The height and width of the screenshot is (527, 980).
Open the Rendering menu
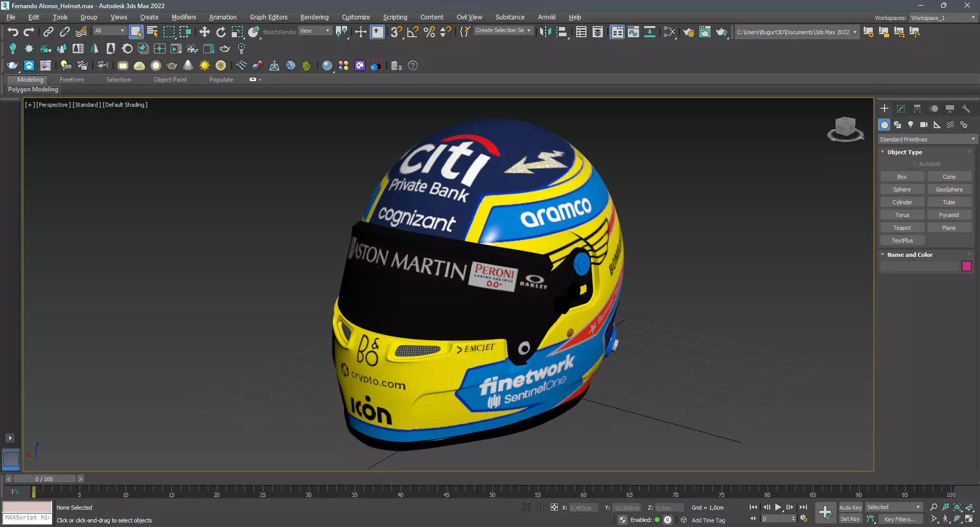(x=314, y=17)
